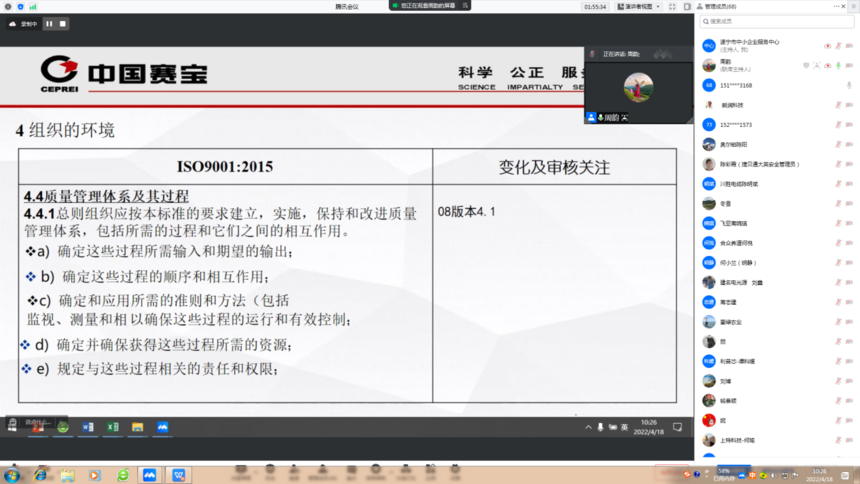Open media player taskbar icon
This screenshot has width=860, height=484.
pos(95,475)
